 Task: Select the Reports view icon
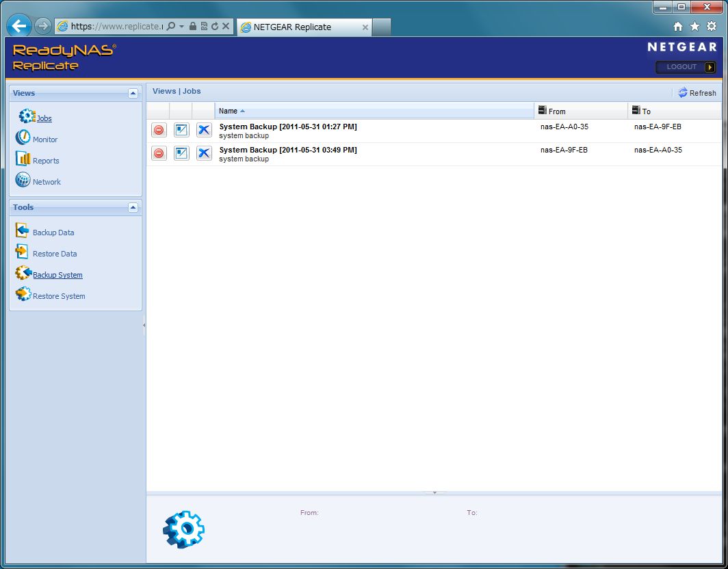(23, 159)
